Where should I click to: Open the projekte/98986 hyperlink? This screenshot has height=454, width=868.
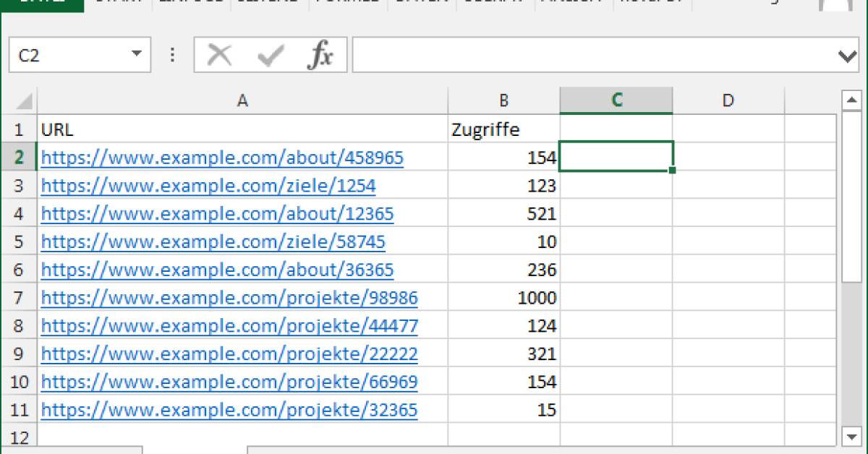pos(229,297)
